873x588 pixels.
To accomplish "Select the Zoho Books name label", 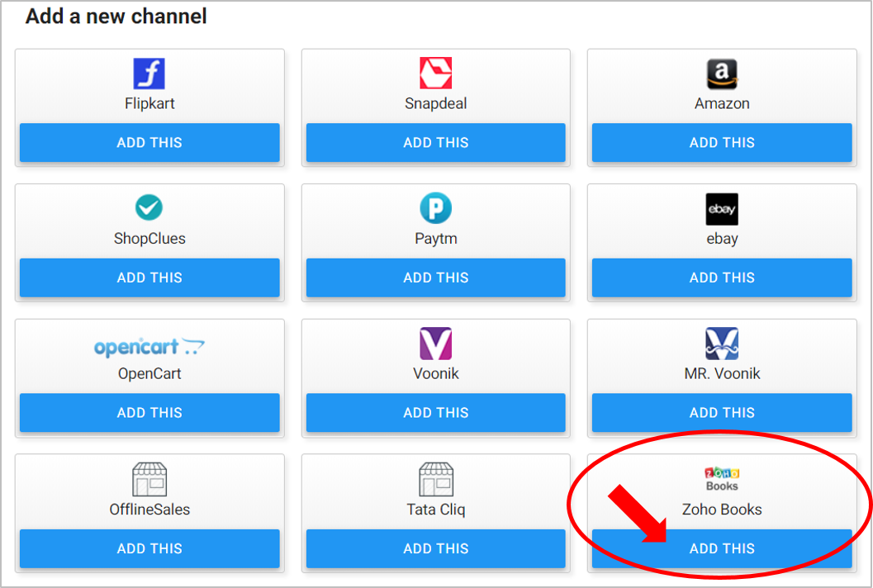I will 722,510.
